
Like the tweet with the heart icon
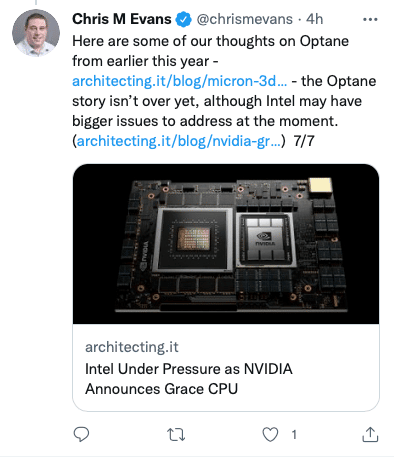tap(270, 434)
